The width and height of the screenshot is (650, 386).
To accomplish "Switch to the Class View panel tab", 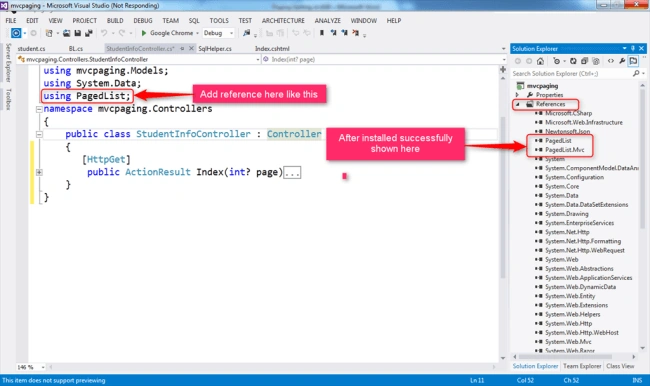I will tap(620, 366).
